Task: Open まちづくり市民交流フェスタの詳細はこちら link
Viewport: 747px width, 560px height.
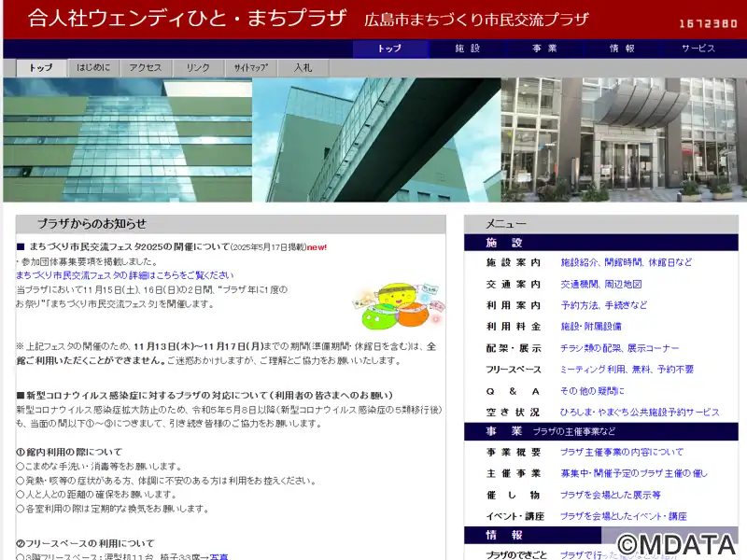Action: [x=125, y=275]
